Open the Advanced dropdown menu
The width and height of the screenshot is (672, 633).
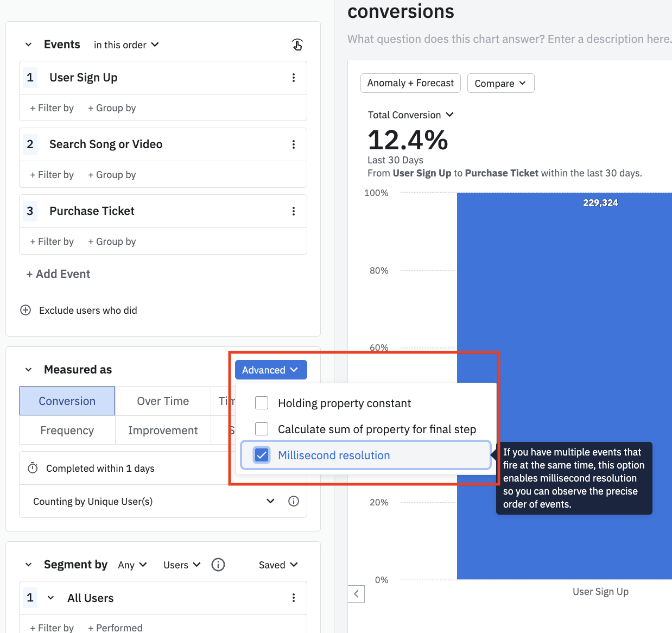tap(270, 370)
